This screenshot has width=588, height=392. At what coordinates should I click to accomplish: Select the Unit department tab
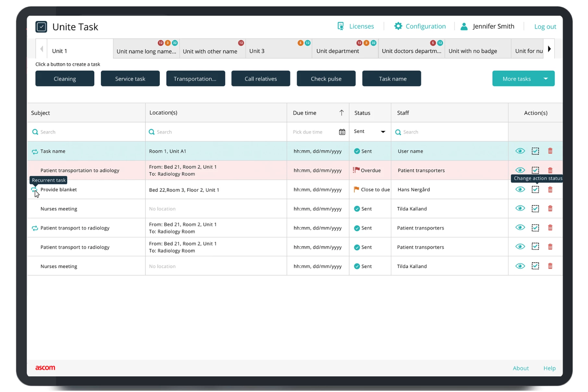(x=338, y=51)
